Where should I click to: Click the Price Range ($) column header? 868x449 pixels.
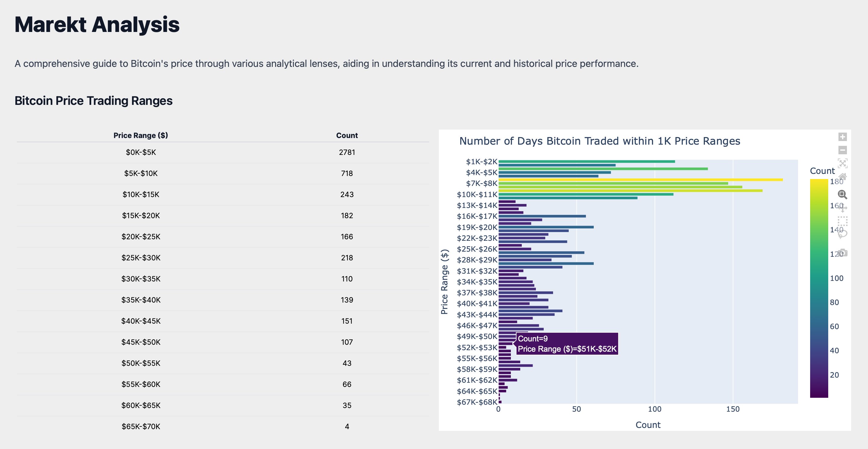coord(140,135)
